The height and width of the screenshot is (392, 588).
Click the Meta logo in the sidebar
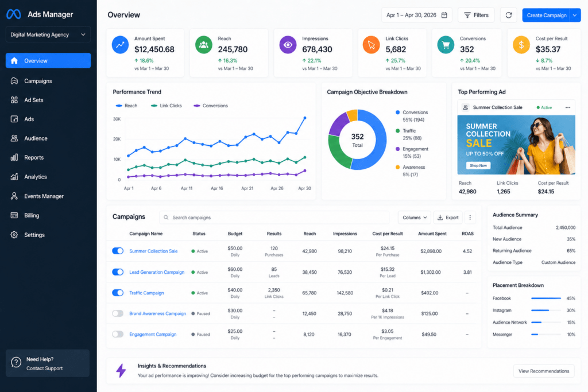tap(14, 14)
